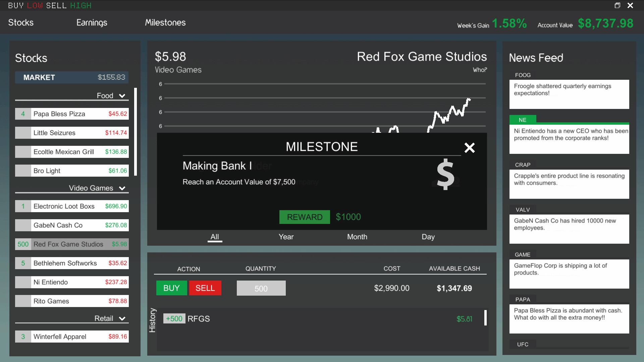
Task: Switch the chart range to Month
Action: point(357,237)
